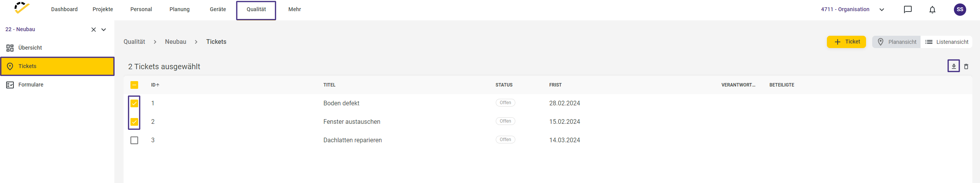Download the selected tickets
Image resolution: width=980 pixels, height=183 pixels.
click(x=954, y=66)
